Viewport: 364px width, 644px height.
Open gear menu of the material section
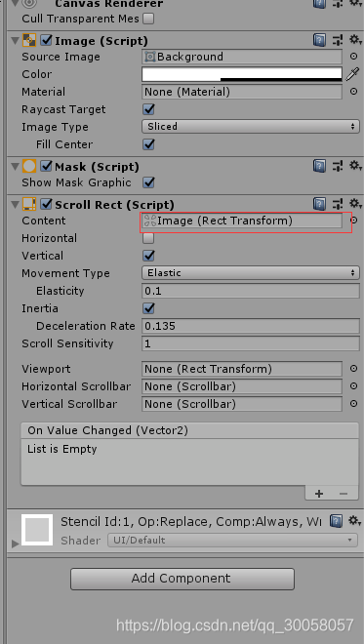(x=355, y=521)
